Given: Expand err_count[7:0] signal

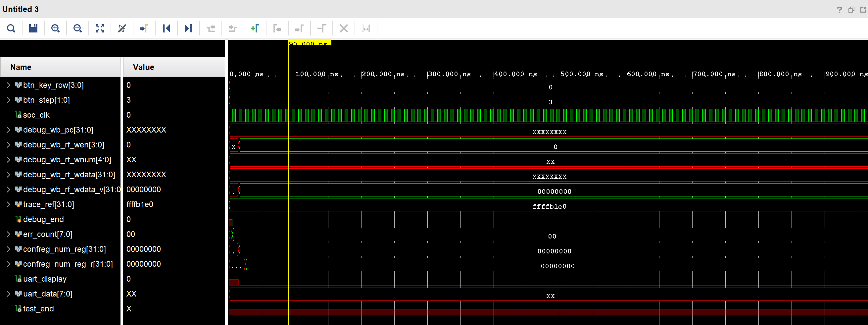Looking at the screenshot, I should [x=8, y=234].
